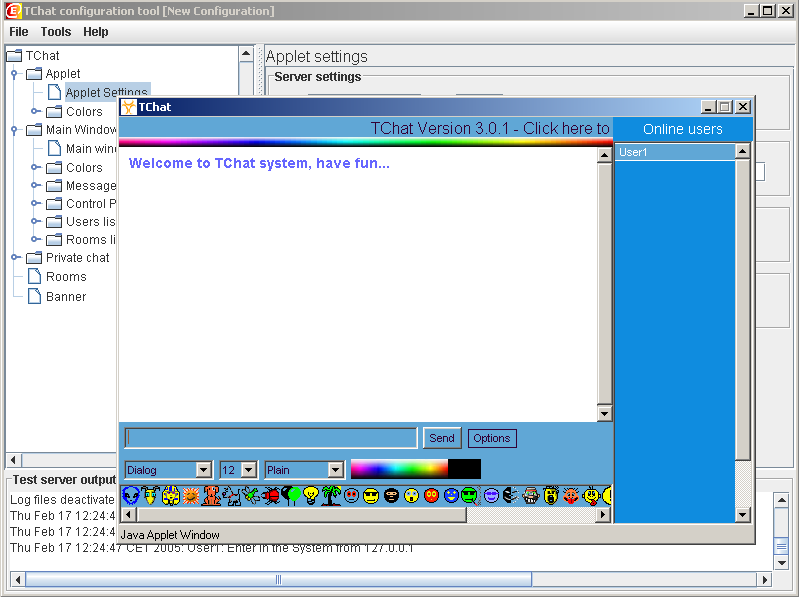Click the tree panel scroll up arrow
Image resolution: width=799 pixels, height=597 pixels.
[x=246, y=54]
